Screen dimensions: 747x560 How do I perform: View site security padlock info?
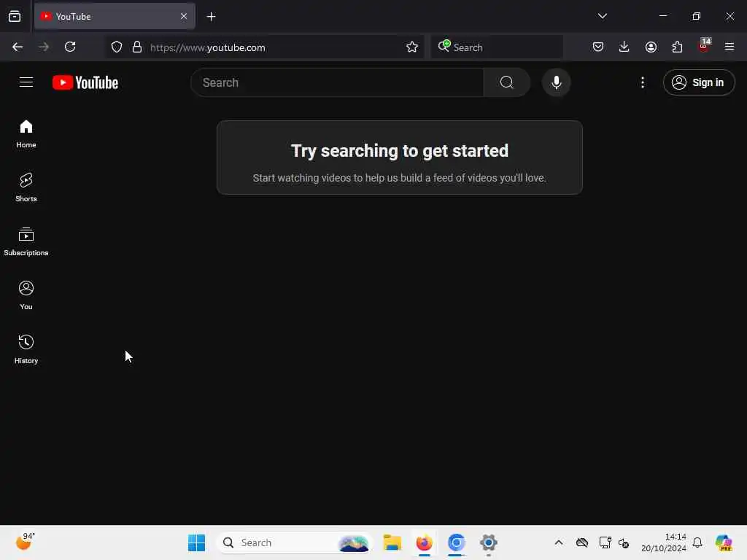137,47
